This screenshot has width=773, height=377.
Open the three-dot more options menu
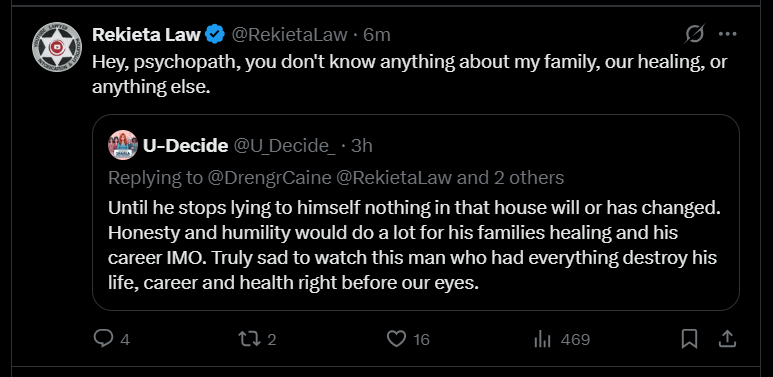(728, 34)
